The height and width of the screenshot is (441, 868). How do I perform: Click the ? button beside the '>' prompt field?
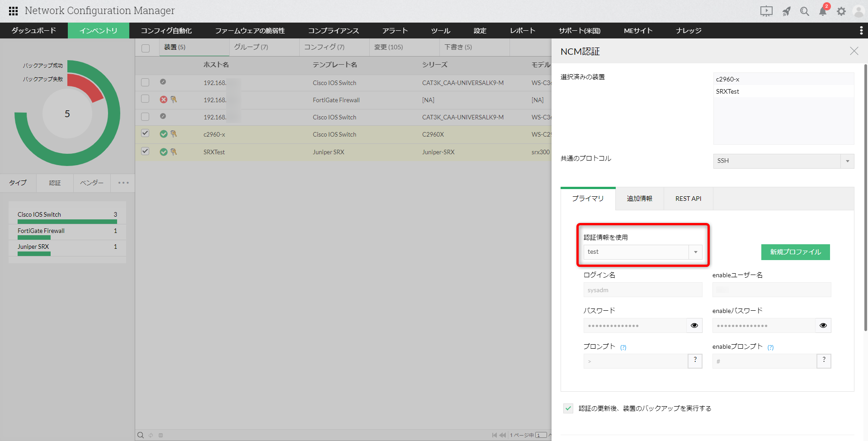tap(695, 360)
